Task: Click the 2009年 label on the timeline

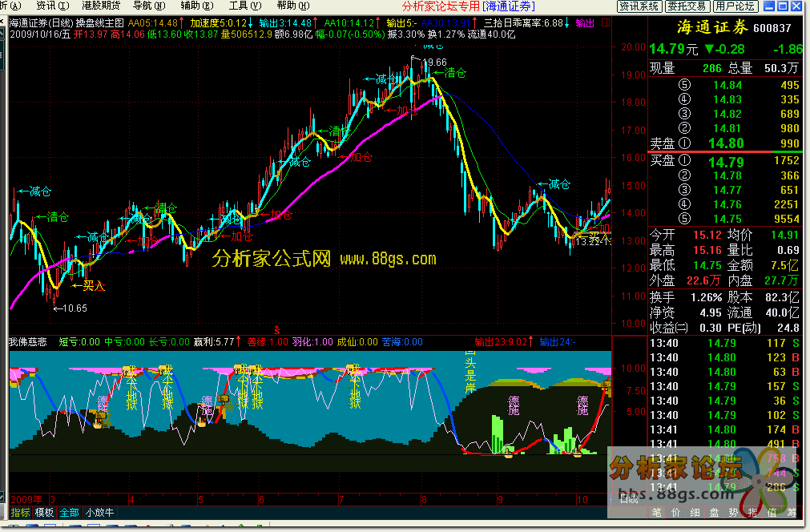Action: pos(27,499)
